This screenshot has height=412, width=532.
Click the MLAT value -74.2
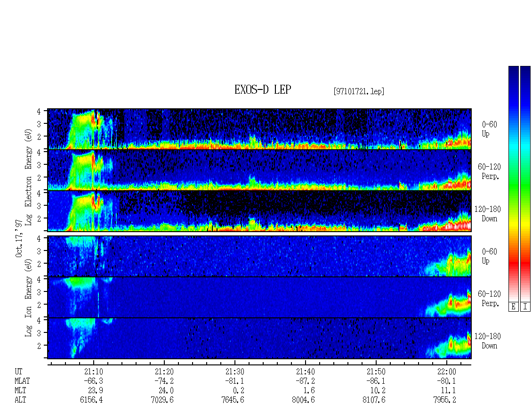(x=163, y=381)
